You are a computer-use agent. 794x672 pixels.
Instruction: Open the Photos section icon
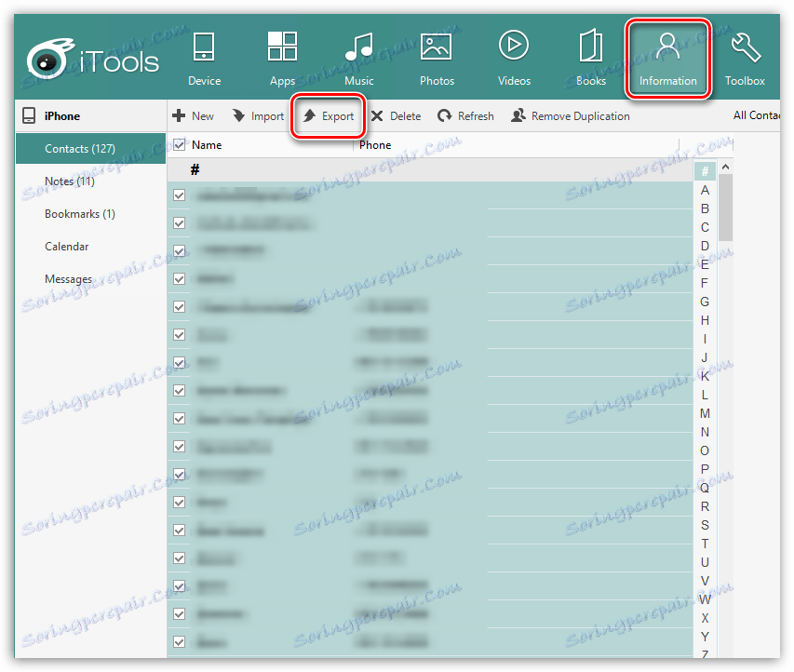click(436, 47)
